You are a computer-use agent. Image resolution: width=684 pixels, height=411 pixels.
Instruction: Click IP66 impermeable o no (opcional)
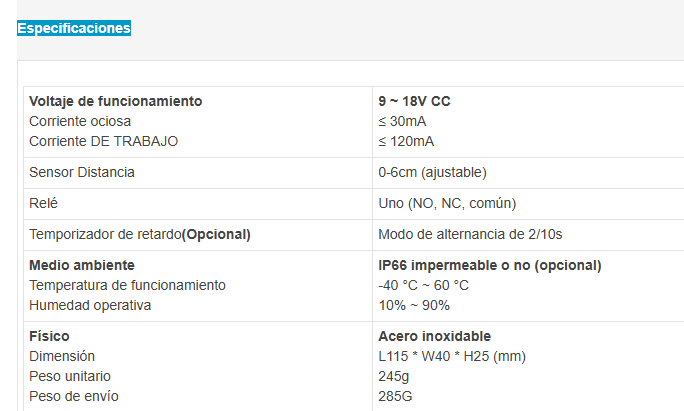click(x=490, y=265)
